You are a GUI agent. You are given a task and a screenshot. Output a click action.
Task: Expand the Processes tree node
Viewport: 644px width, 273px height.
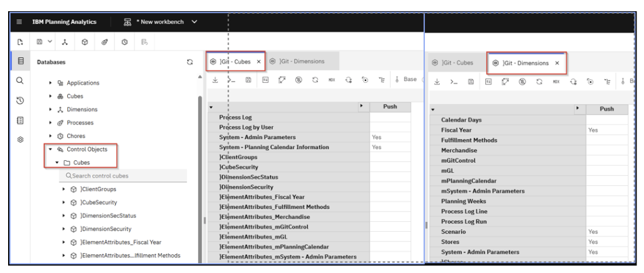point(51,122)
